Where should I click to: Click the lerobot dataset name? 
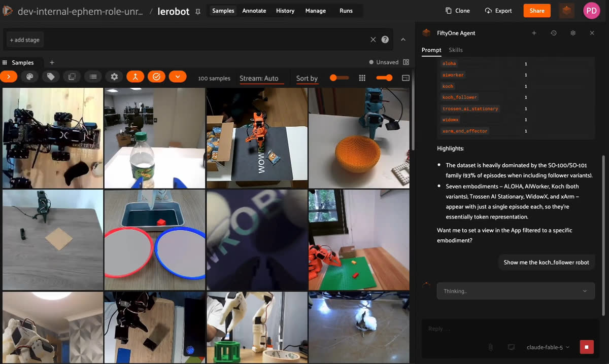pos(174,11)
